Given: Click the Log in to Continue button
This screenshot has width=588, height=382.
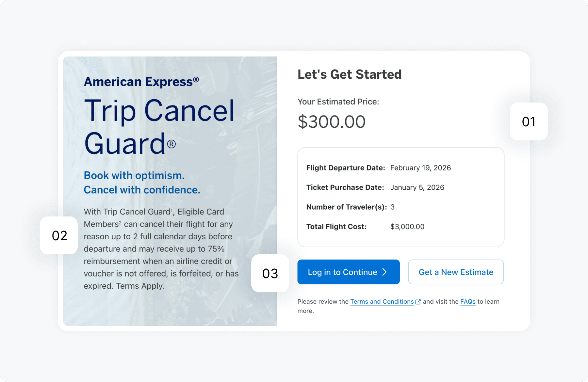Looking at the screenshot, I should click(349, 272).
